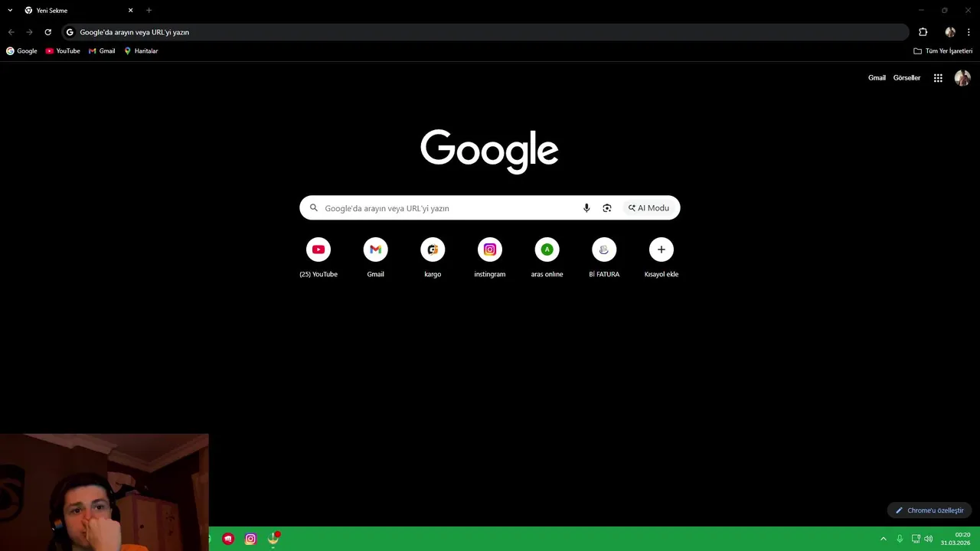Click the taskbar microphone tray icon
Viewport: 980px width, 551px height.
point(900,539)
